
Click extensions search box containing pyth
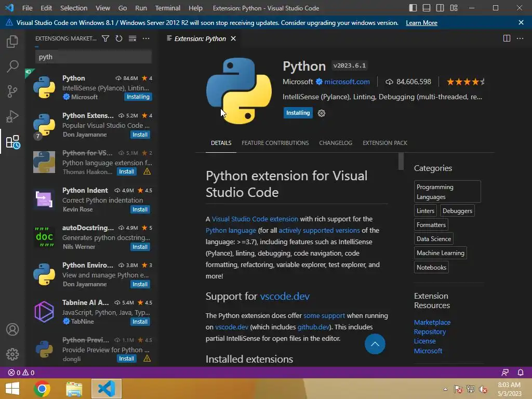(94, 57)
